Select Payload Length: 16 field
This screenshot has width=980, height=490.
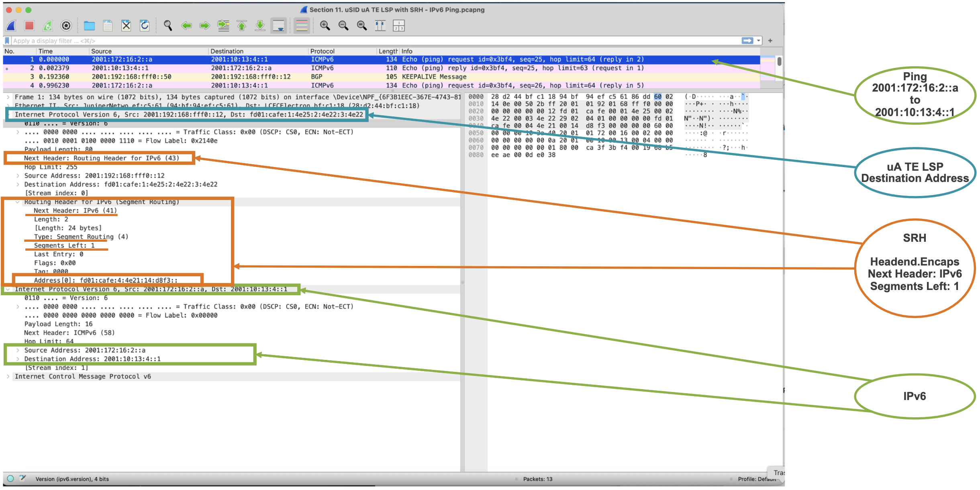point(58,324)
